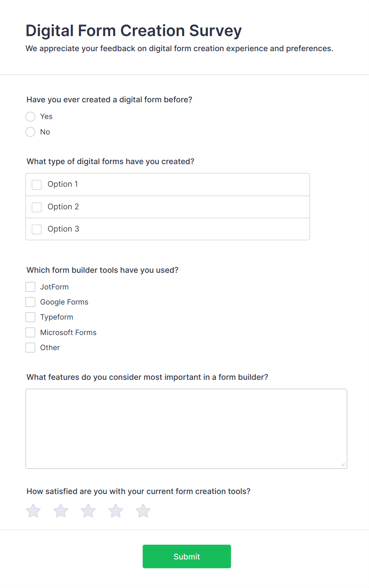Image resolution: width=369 pixels, height=588 pixels.
Task: Check the Other form builder checkbox
Action: pos(31,348)
